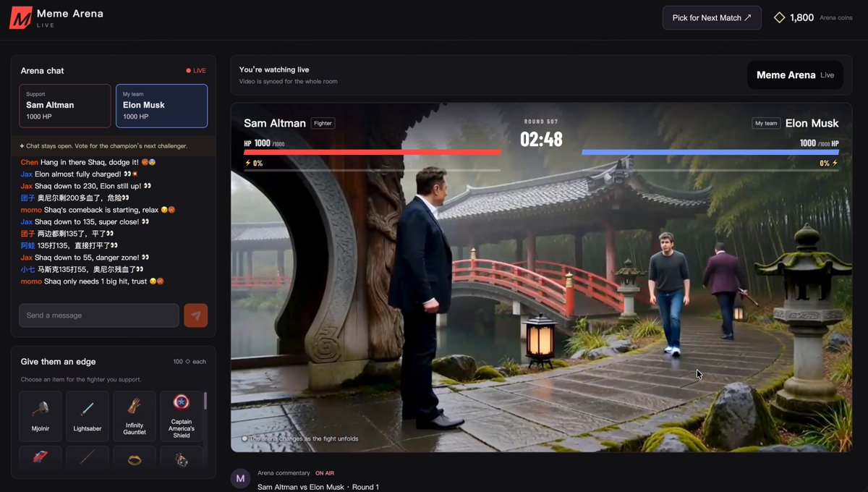
Task: Click the "Give them an edge" heading
Action: pyautogui.click(x=58, y=362)
